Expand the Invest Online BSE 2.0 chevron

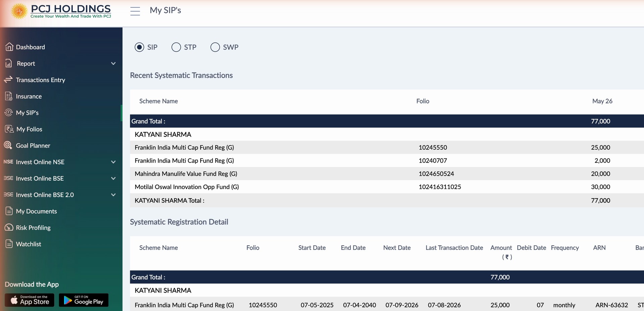click(113, 195)
